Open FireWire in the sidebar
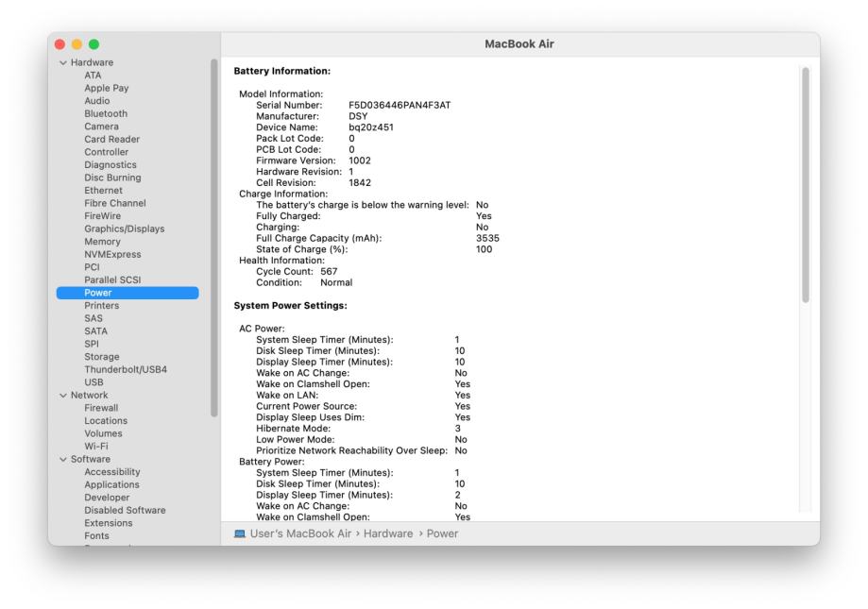 (x=102, y=215)
